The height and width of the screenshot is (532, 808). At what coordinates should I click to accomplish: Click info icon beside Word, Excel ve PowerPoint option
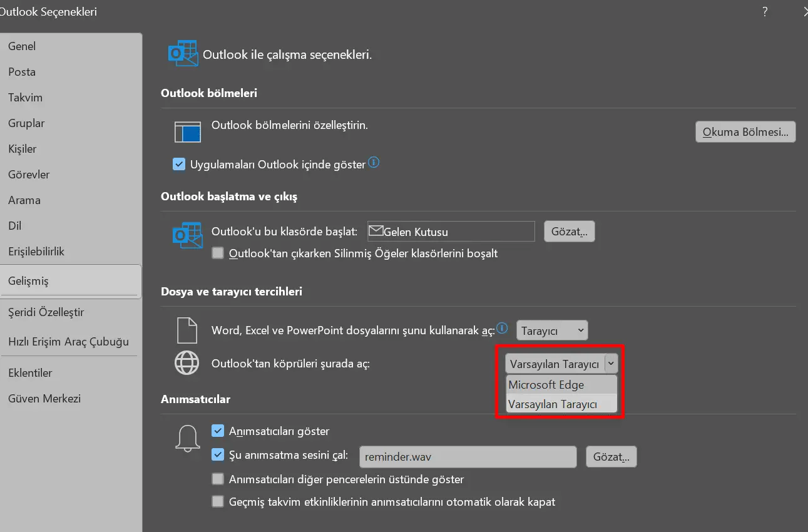(502, 327)
